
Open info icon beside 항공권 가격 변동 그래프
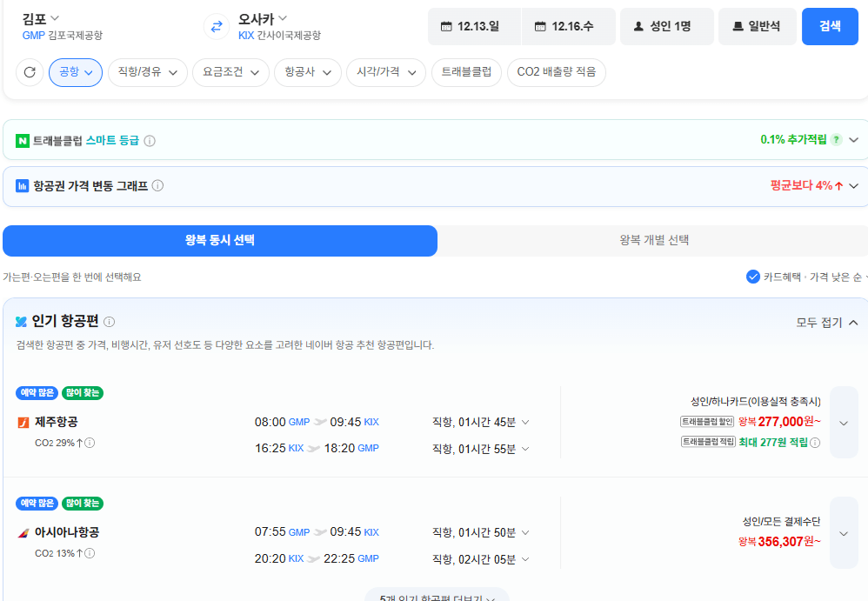click(x=157, y=185)
